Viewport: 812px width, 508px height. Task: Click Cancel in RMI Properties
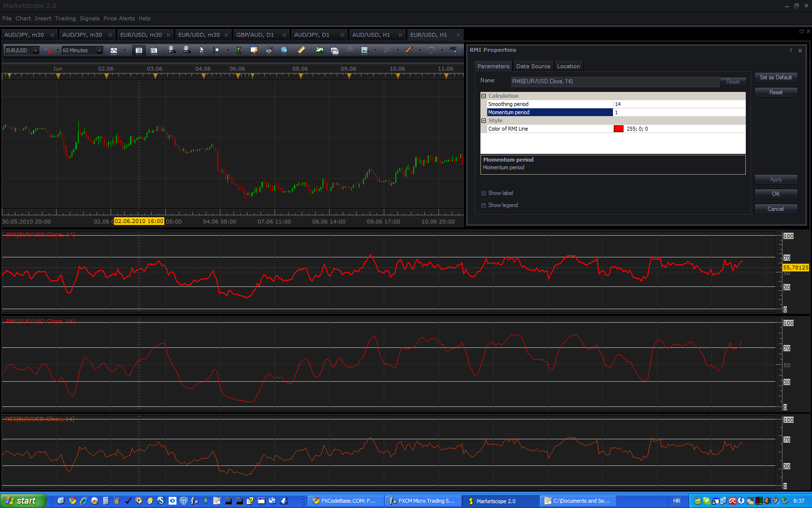[x=776, y=209]
